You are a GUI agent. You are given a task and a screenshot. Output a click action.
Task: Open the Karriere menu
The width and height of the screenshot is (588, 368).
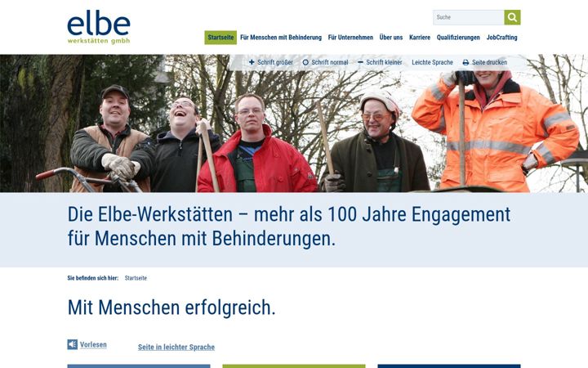tap(420, 38)
